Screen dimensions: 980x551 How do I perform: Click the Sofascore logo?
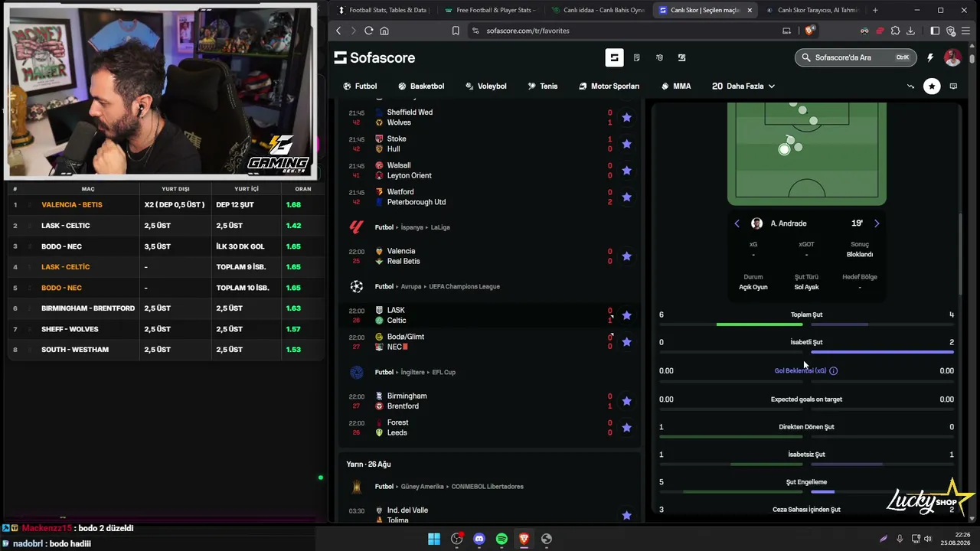pyautogui.click(x=374, y=57)
